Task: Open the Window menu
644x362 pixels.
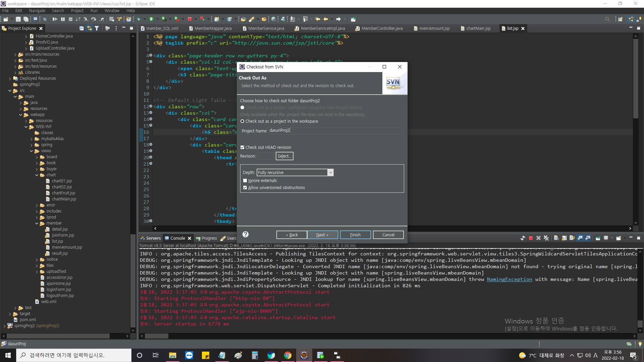Action: 112,11
